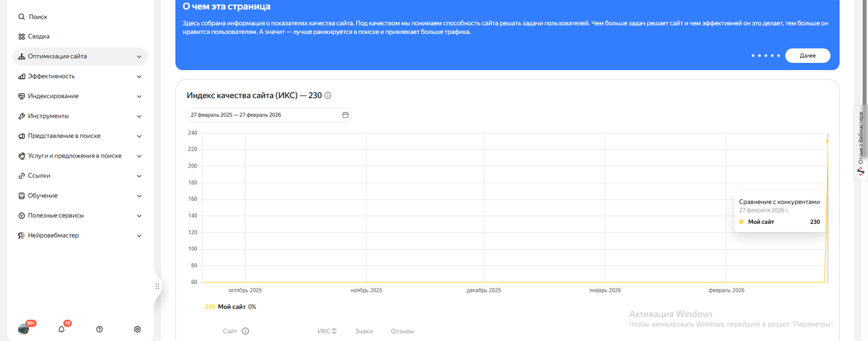Expand the Полезные сервисы chevron
Viewport: 868px width, 341px height.
click(x=139, y=215)
